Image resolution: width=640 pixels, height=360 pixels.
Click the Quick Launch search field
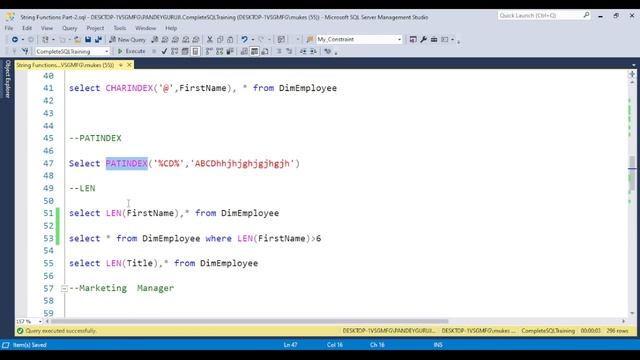click(544, 16)
